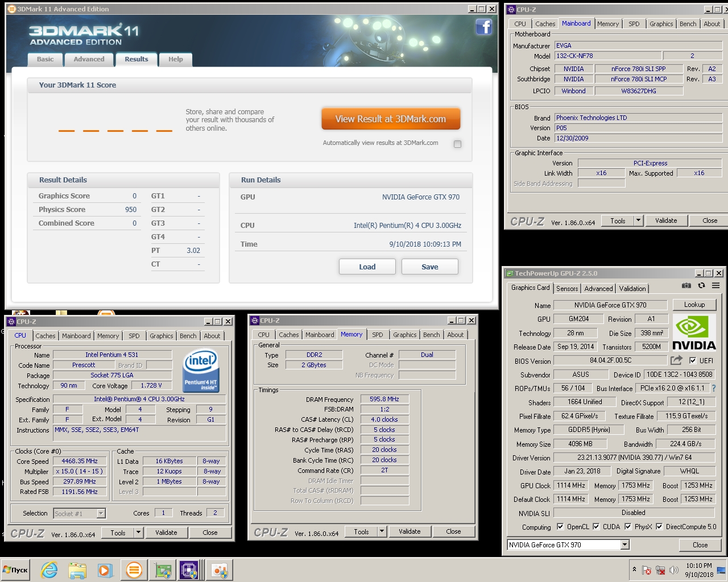The height and width of the screenshot is (582, 728).
Task: Expand Tools dropdown arrow in Mainboard CPU-Z window
Action: (638, 221)
